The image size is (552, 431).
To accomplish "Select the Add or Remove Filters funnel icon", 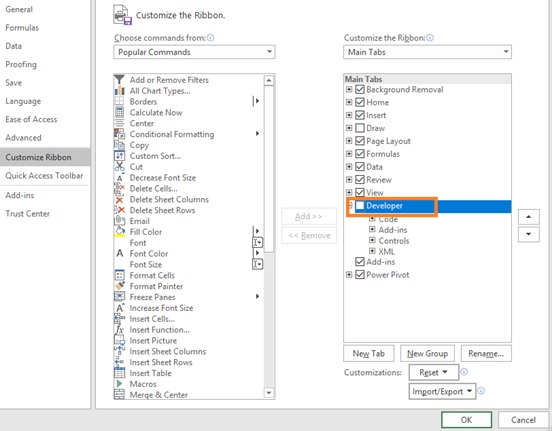I will (120, 80).
